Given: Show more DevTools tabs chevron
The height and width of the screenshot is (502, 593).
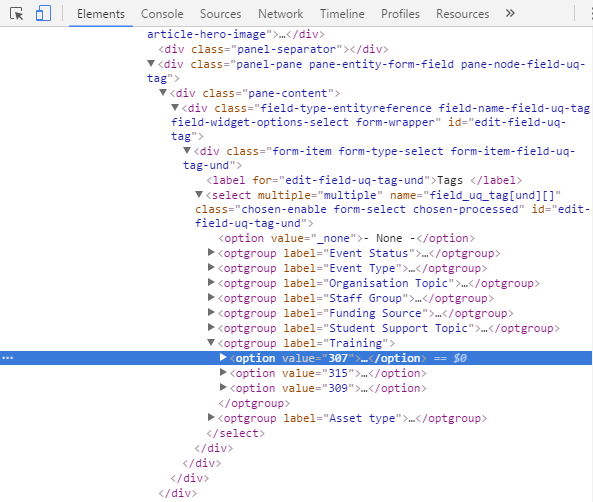Looking at the screenshot, I should tap(510, 14).
